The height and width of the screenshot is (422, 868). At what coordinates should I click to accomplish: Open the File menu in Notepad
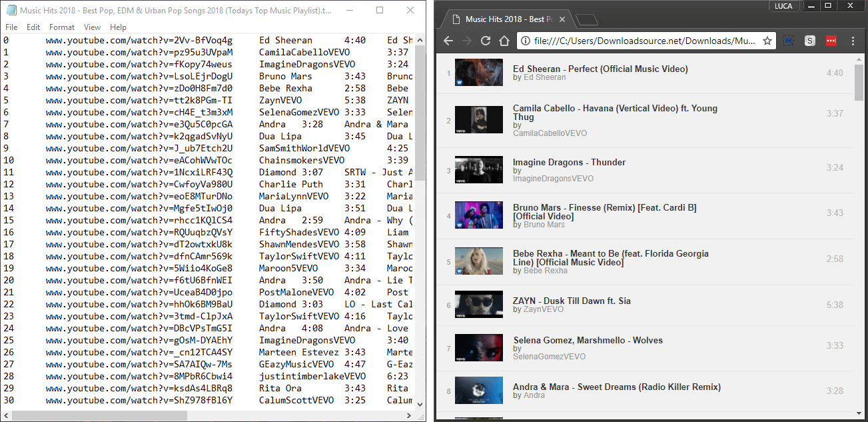point(11,27)
